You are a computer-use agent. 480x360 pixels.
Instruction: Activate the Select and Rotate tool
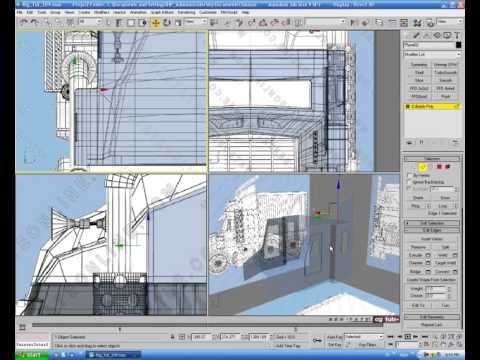click(x=167, y=22)
